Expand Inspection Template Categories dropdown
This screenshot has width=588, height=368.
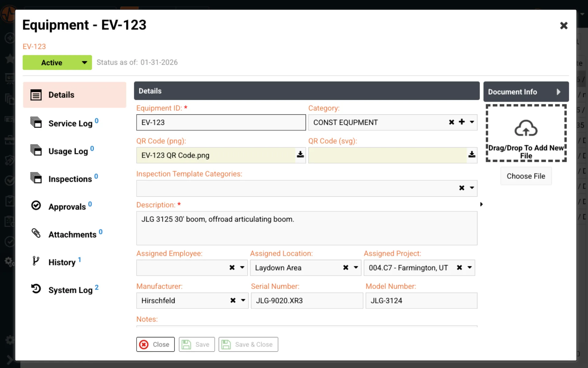(x=472, y=188)
